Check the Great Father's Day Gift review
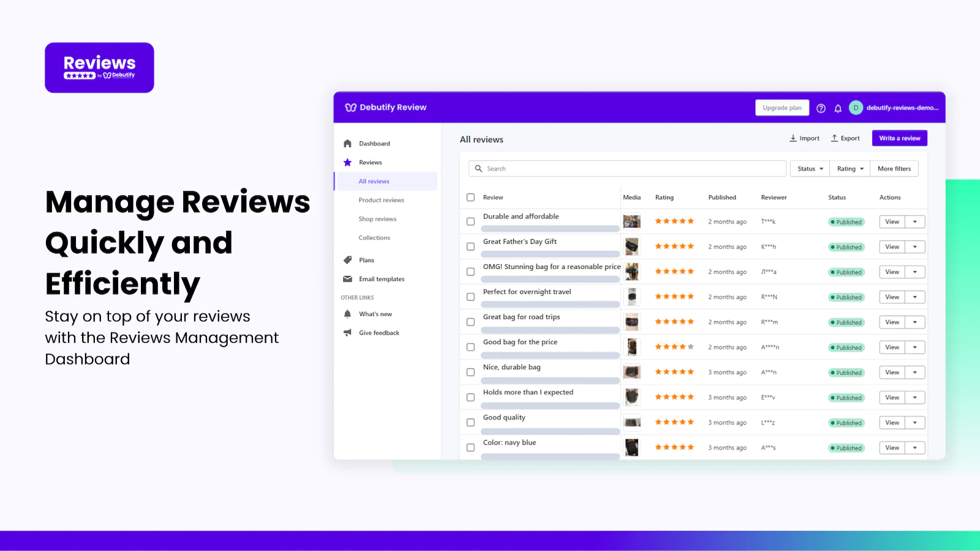Screen dimensions: 980x551 (x=470, y=247)
